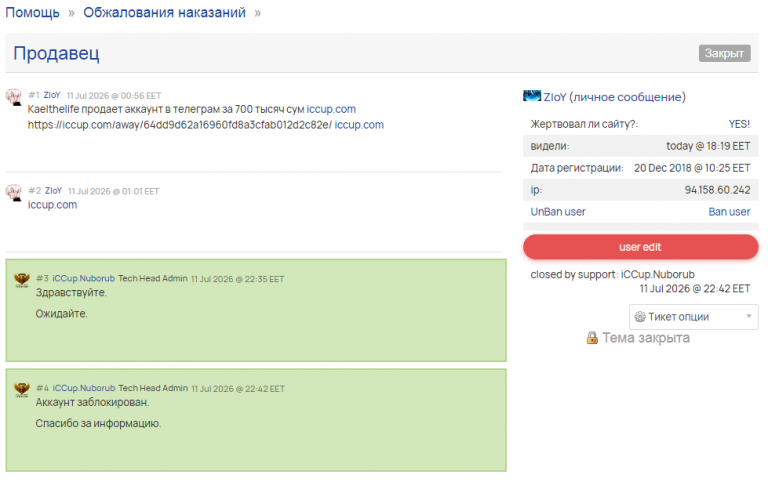Click the https://iccup.com/away URL text
Screen dimensions: 768x482
pyautogui.click(x=180, y=125)
